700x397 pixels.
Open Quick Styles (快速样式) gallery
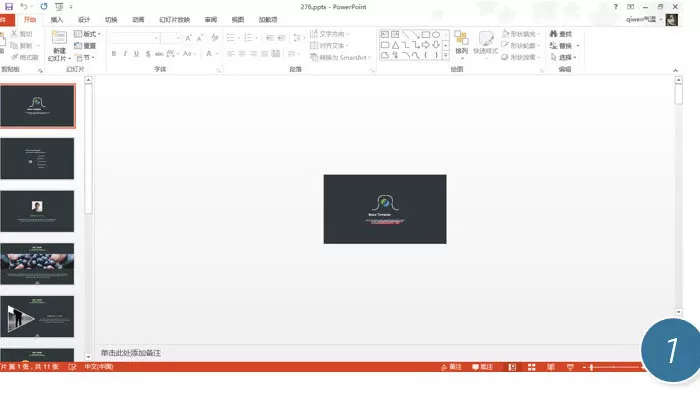pyautogui.click(x=485, y=45)
